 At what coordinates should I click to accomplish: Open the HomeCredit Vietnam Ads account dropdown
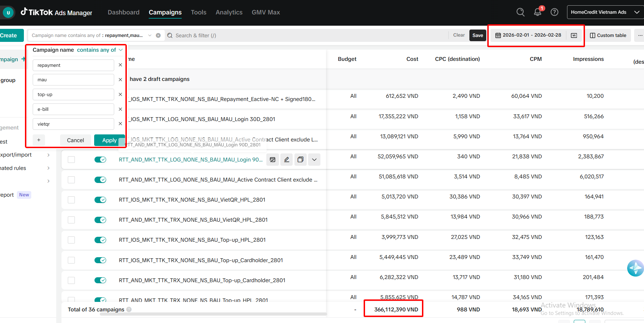click(605, 12)
